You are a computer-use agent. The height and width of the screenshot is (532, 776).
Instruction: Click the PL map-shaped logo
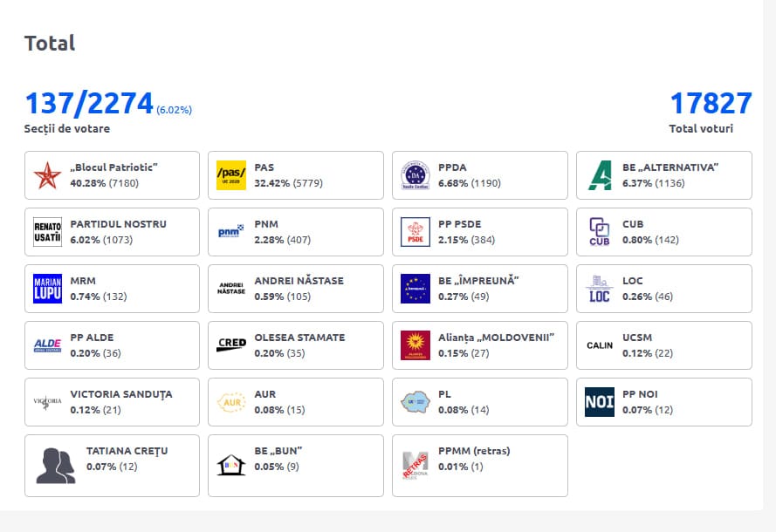click(415, 402)
